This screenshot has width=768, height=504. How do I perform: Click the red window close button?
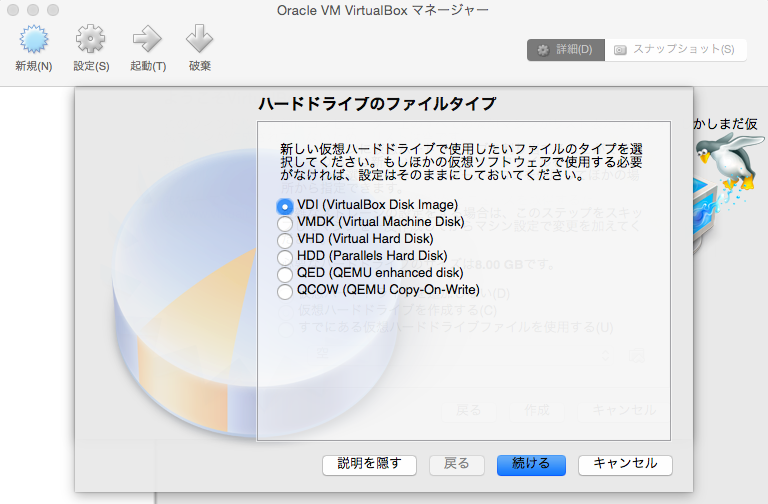click(x=13, y=10)
